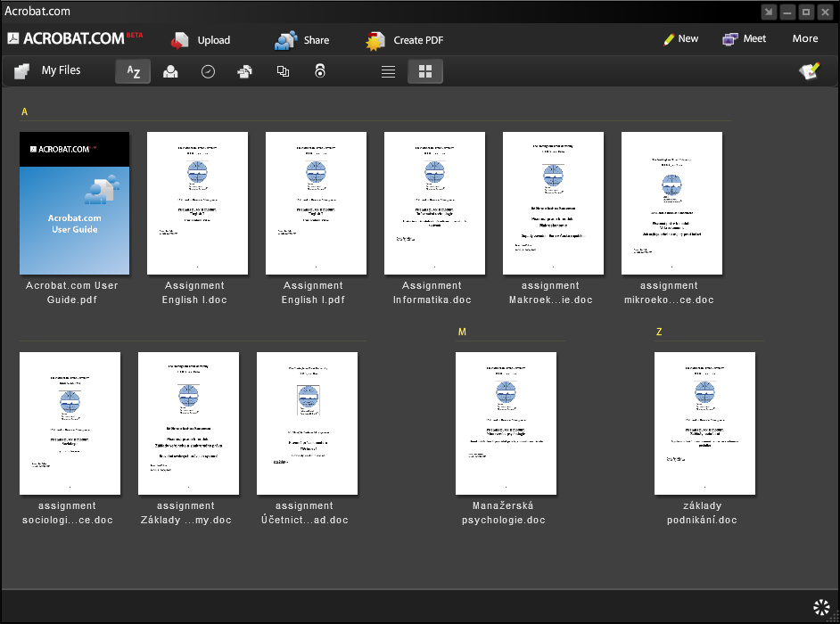Click the Upload icon
Screen dimensions: 840x624
(179, 40)
